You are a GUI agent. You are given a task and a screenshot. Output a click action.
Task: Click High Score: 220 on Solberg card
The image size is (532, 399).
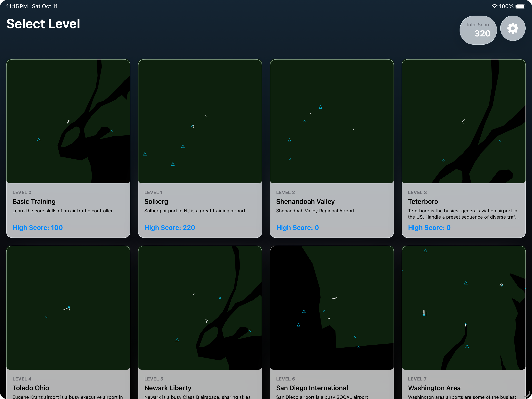tap(170, 227)
